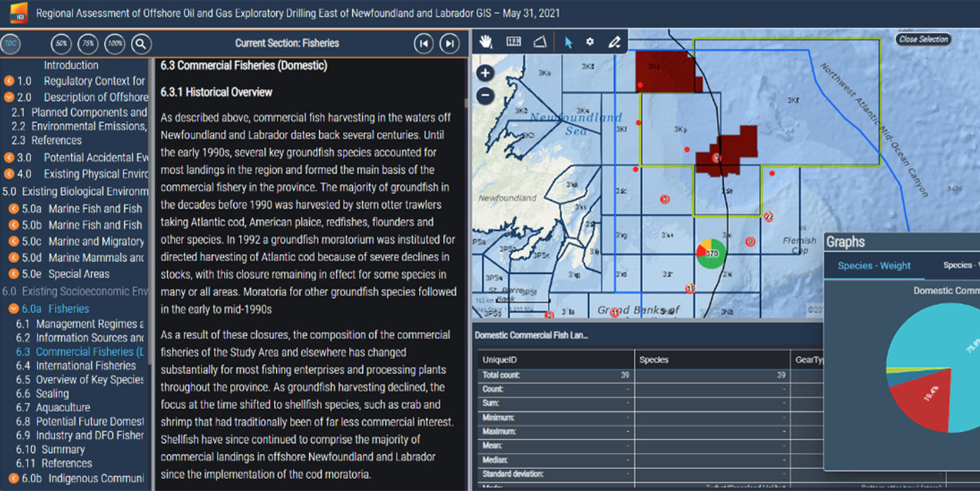Collapse the 6.0a Fisheries section
The image size is (980, 491).
click(14, 308)
